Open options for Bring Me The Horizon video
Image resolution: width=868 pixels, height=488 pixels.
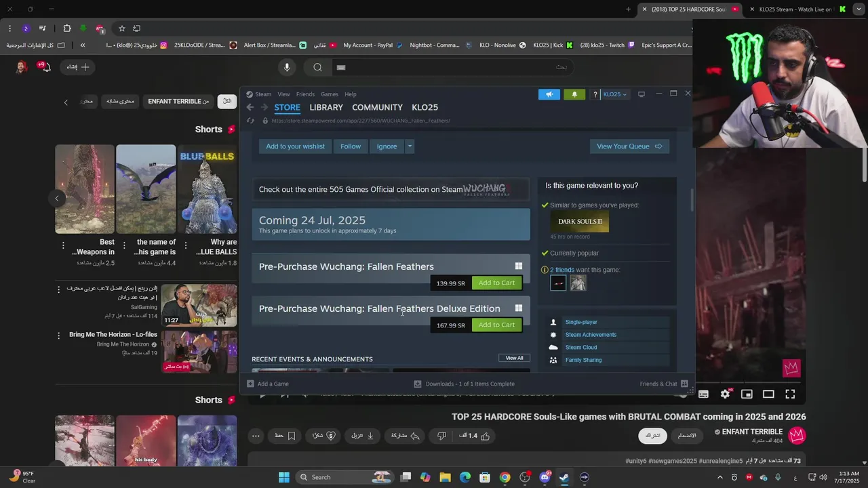(x=59, y=335)
